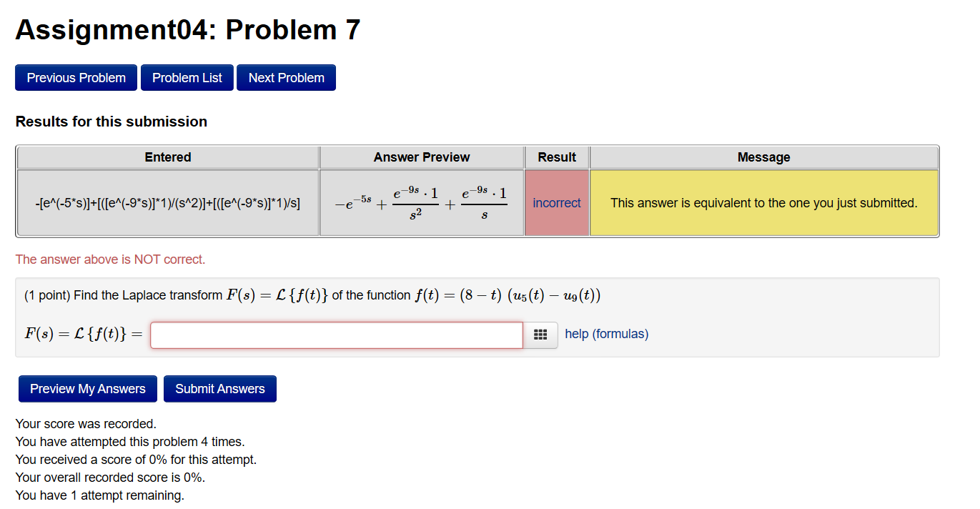
Task: Click the Answer Preview column header
Action: pyautogui.click(x=421, y=157)
